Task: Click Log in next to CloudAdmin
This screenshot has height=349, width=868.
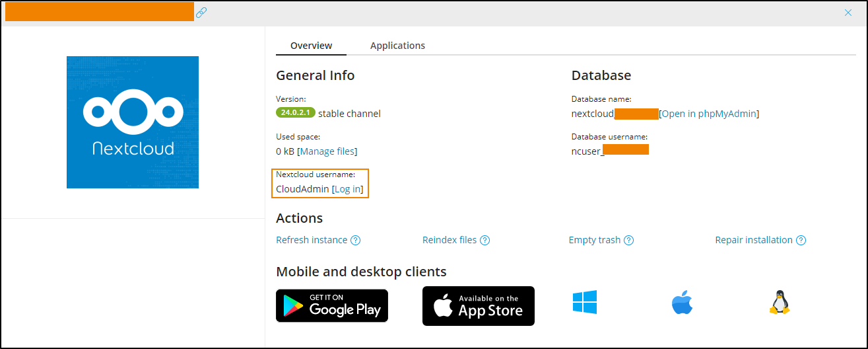Action: pyautogui.click(x=347, y=189)
